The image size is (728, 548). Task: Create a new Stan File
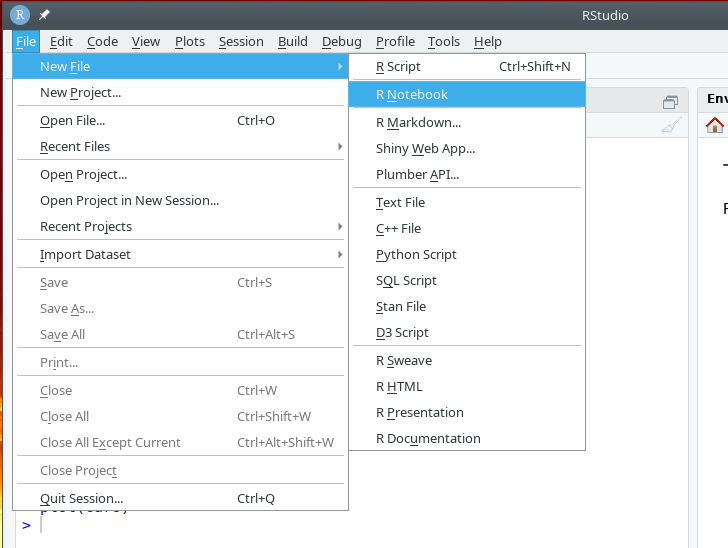point(467,307)
